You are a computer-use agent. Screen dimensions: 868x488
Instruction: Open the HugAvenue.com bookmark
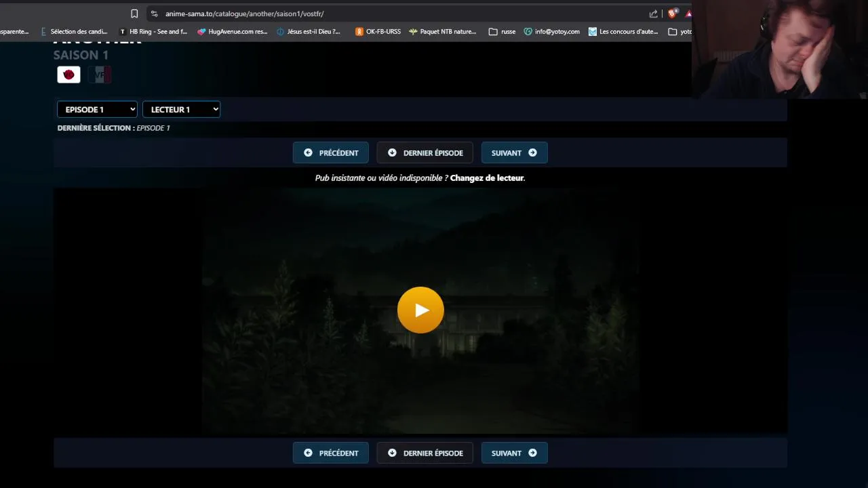pos(233,31)
